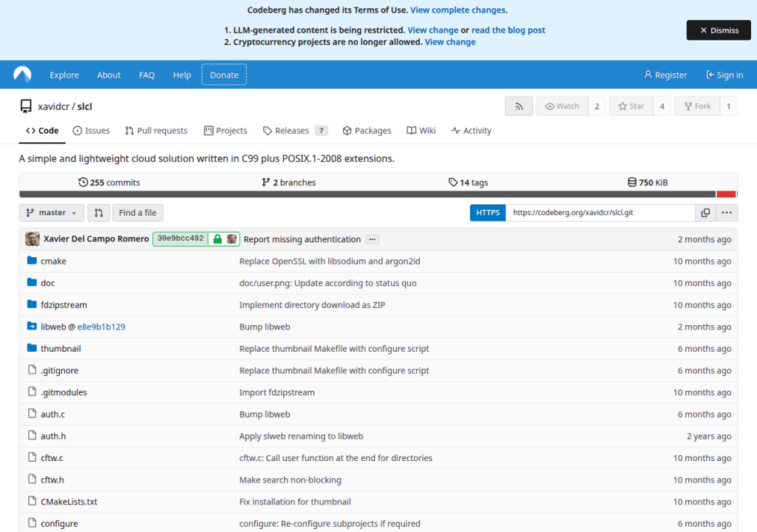This screenshot has height=532, width=757.
Task: Click the compare branches icon button
Action: pos(98,212)
